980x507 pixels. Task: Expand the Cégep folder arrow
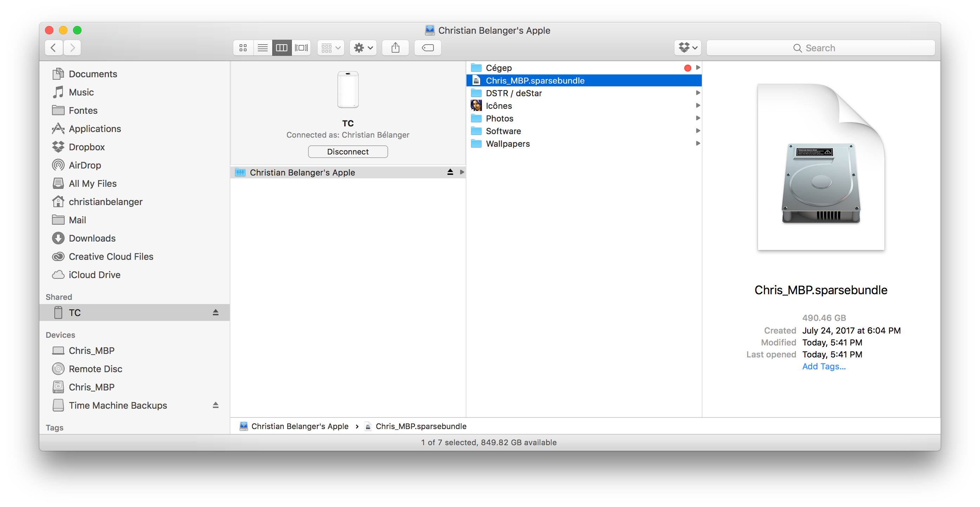coord(698,68)
